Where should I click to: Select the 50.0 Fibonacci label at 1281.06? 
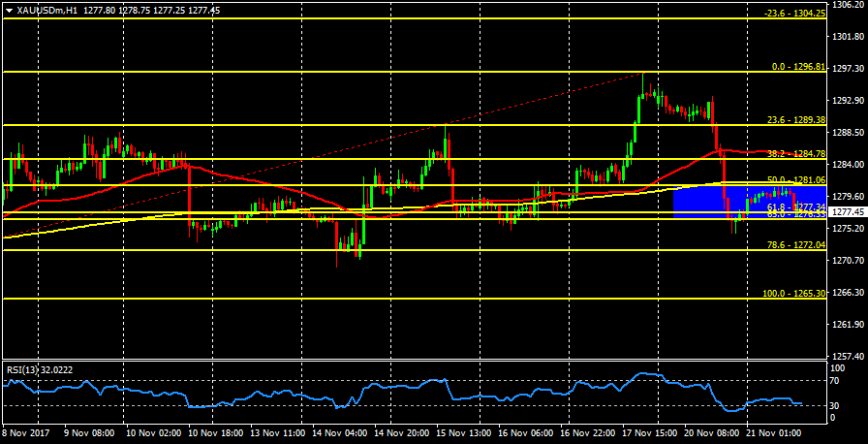click(x=795, y=180)
